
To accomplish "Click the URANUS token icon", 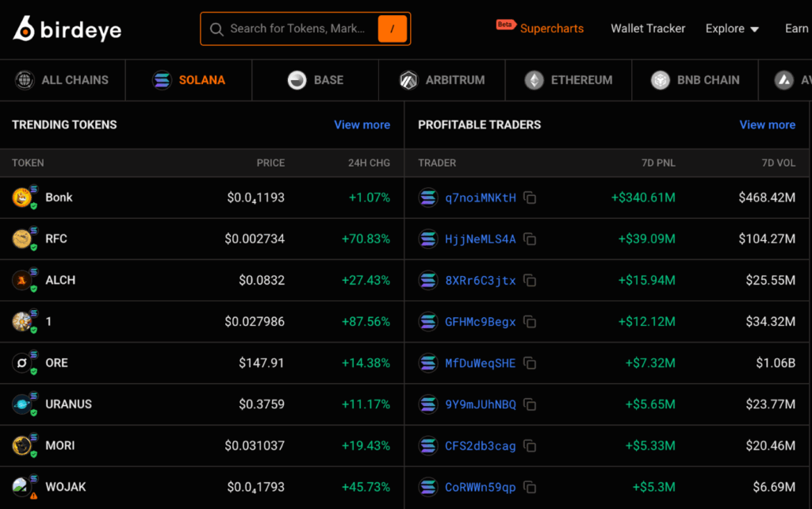I will click(x=22, y=404).
